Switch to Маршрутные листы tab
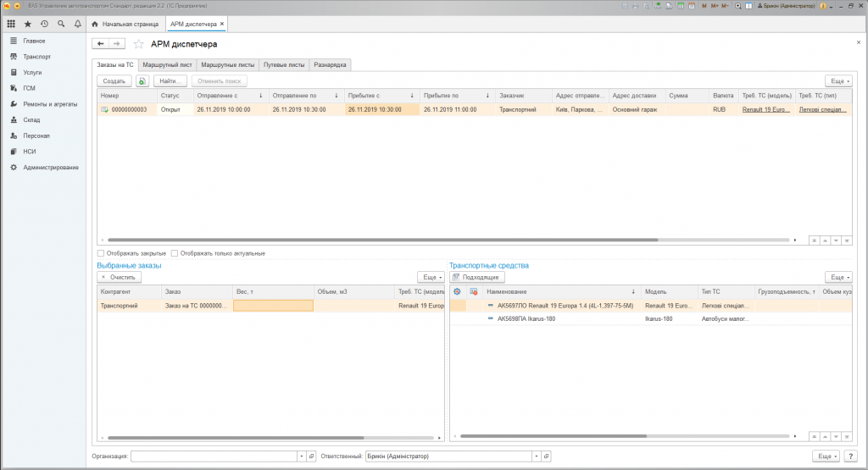The height and width of the screenshot is (470, 868). coord(227,64)
